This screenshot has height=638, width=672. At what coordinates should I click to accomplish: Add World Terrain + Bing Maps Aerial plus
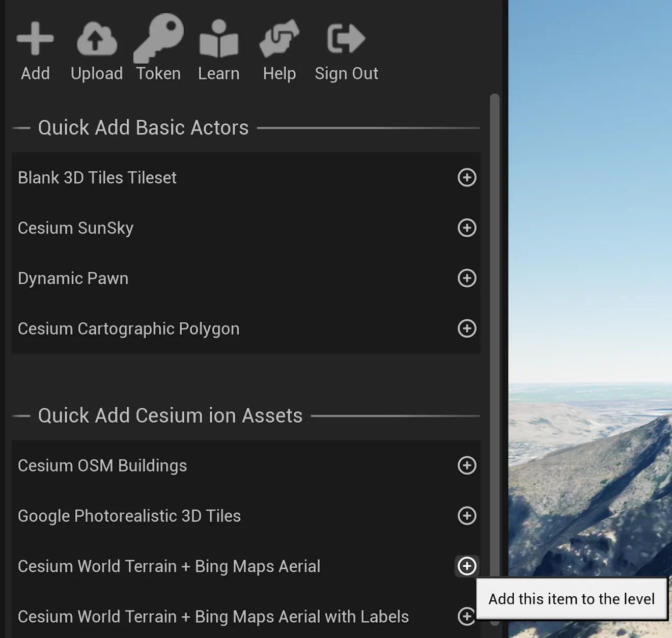[x=467, y=566]
